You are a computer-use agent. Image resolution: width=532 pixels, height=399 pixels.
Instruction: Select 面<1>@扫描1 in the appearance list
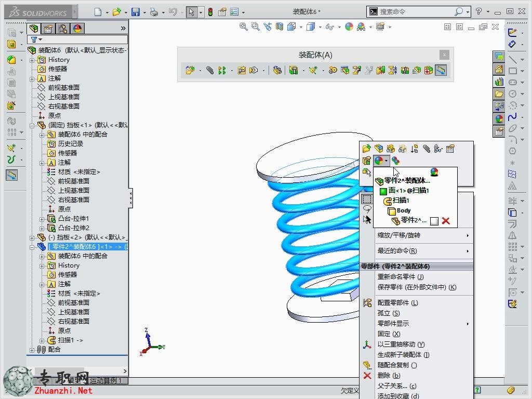click(408, 191)
